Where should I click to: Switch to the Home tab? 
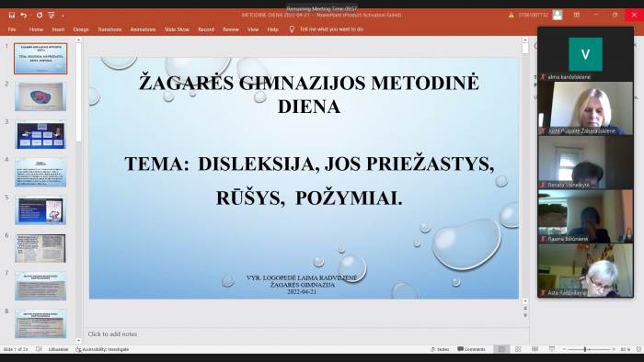point(36,29)
